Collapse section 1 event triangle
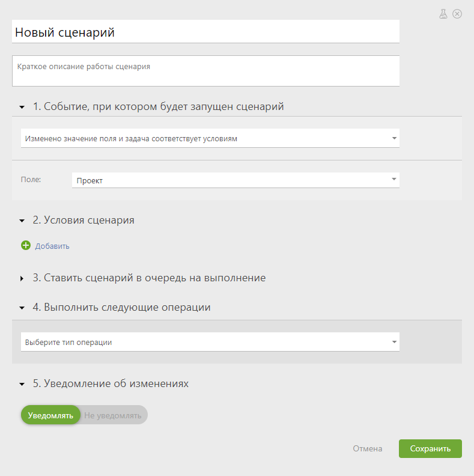This screenshot has width=474, height=476. (x=22, y=107)
